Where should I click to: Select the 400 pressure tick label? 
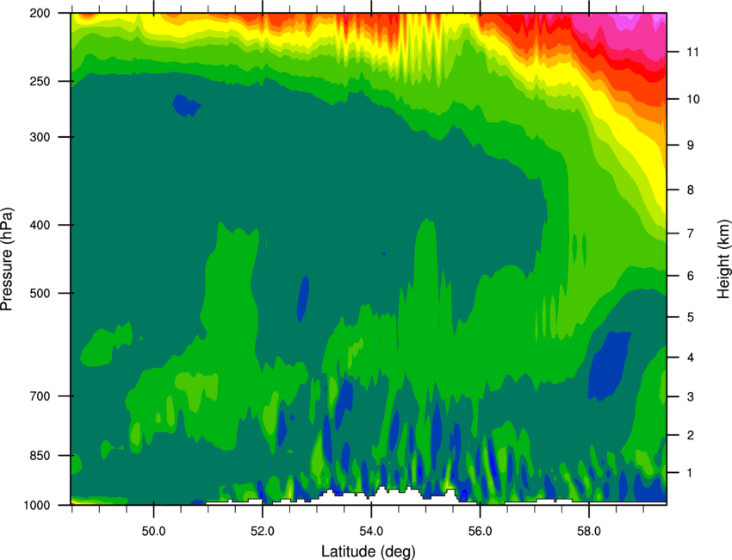(40, 225)
